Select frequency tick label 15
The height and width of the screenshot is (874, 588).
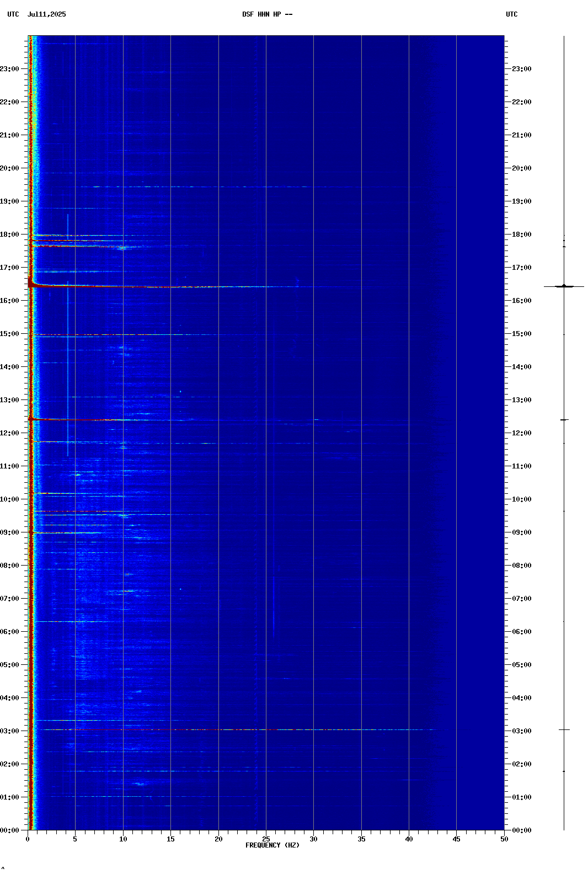pyautogui.click(x=170, y=839)
